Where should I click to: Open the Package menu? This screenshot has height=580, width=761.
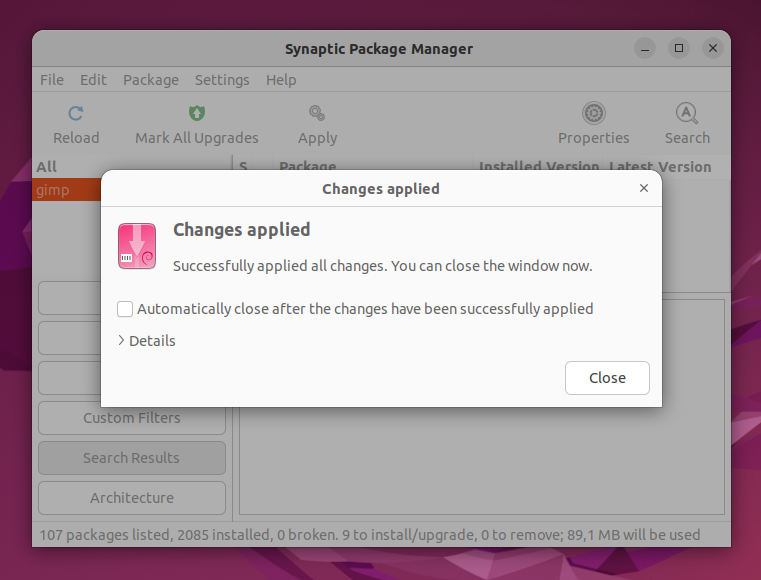151,80
